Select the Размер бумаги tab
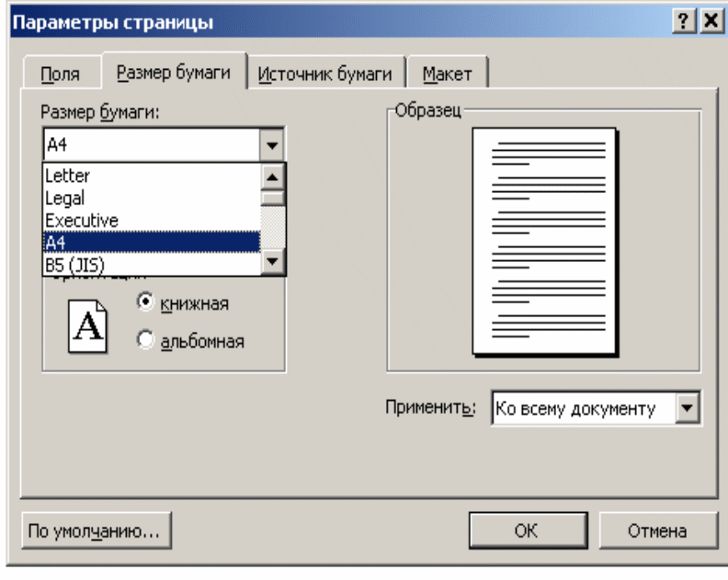The height and width of the screenshot is (580, 728). (x=173, y=73)
